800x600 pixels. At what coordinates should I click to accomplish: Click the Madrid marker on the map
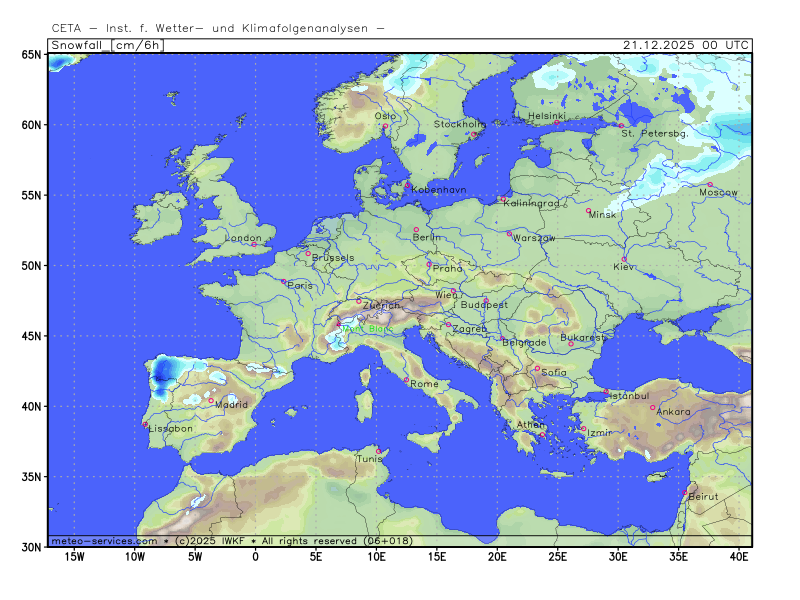(211, 401)
